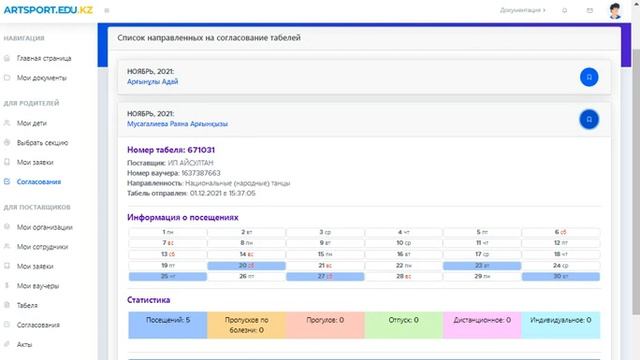Select highlighted day 25 чт in calendar
Screen dimensions: 640x360
click(168, 277)
